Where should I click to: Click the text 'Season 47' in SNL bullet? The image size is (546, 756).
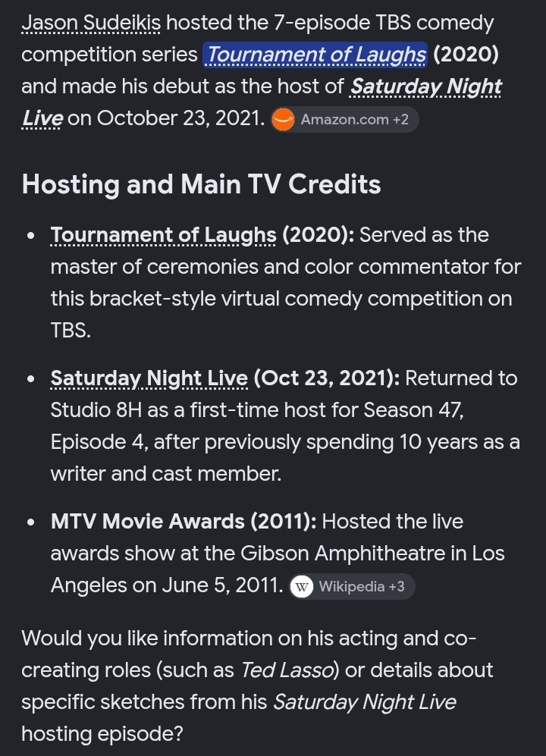click(x=413, y=410)
